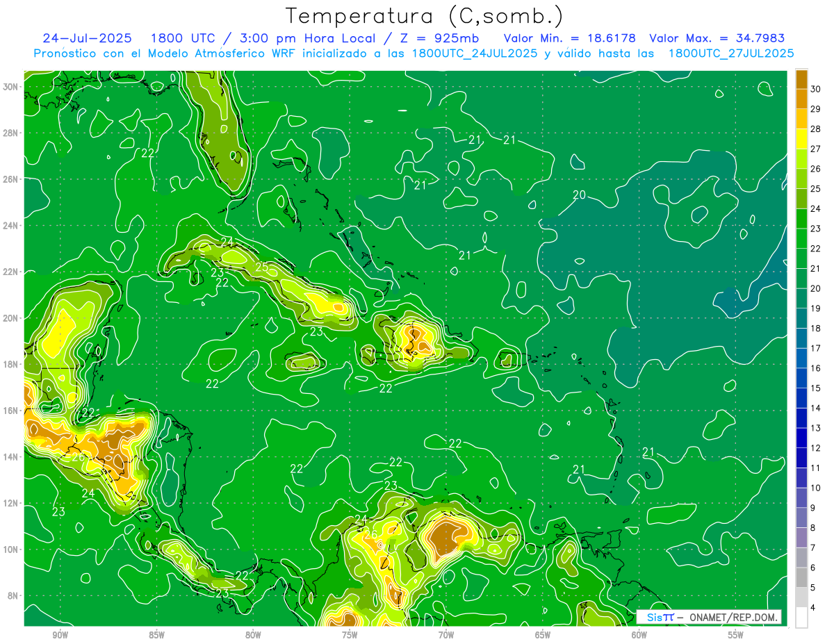
Task: Click colorbar scale number 30
Action: [815, 89]
